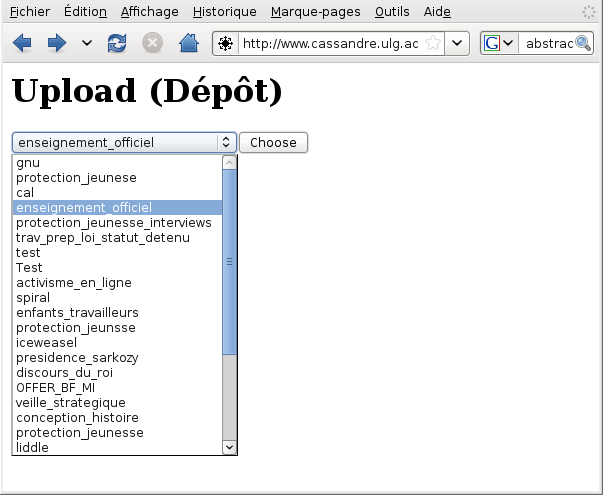Open the history dropdown beside Forward button

point(86,44)
